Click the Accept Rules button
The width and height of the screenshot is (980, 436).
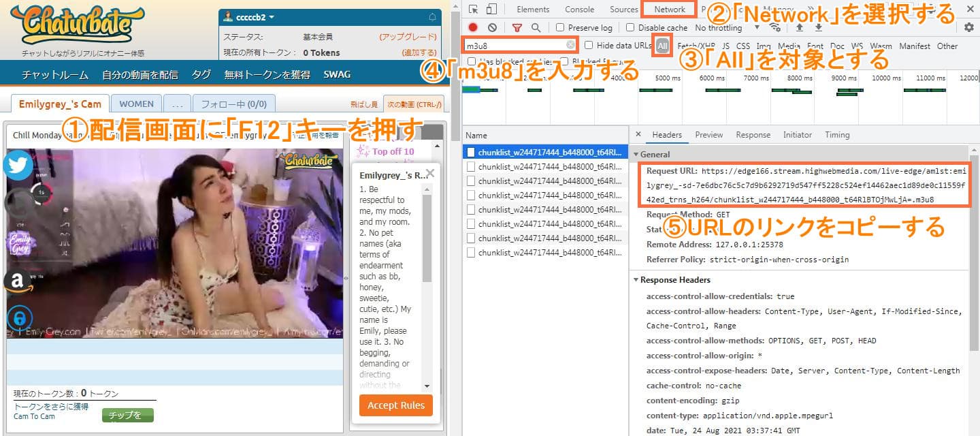tap(395, 405)
